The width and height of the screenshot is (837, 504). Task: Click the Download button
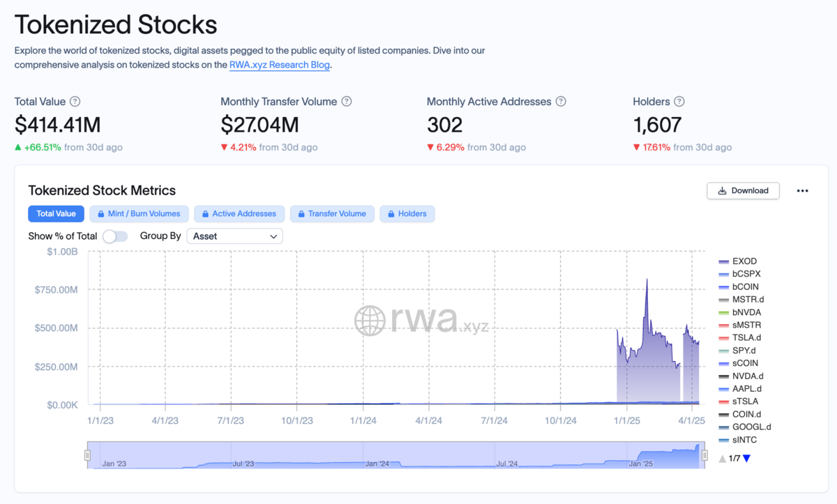(743, 191)
